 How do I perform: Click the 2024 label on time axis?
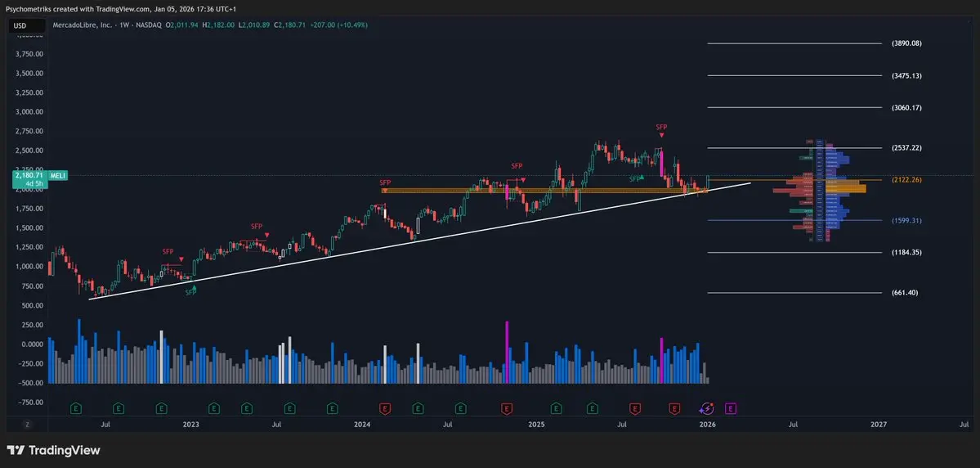(362, 424)
